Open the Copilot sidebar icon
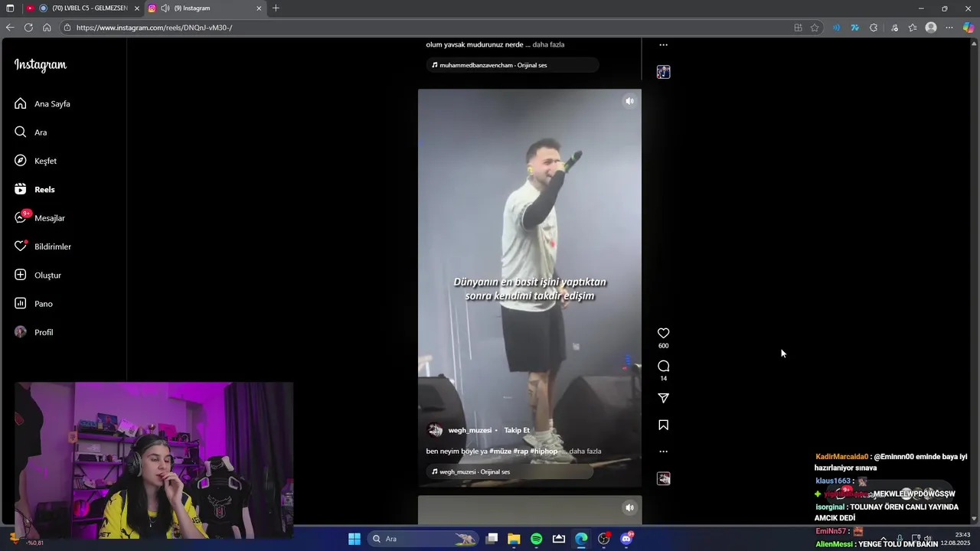 (x=969, y=28)
